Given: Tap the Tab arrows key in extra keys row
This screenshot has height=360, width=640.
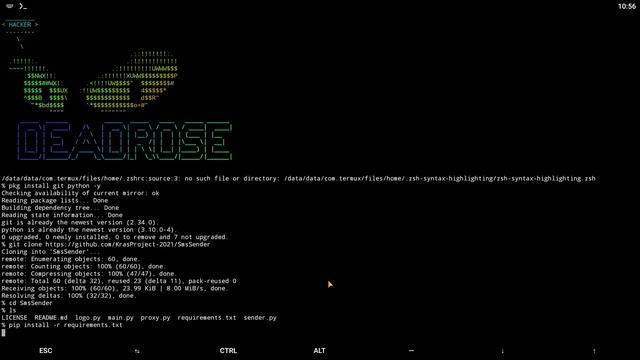Looking at the screenshot, I should click(137, 351).
